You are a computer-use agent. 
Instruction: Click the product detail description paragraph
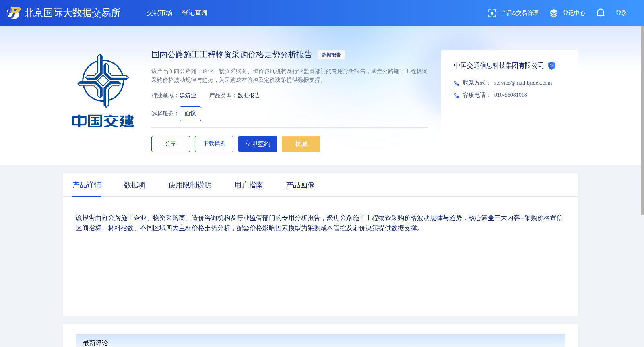click(320, 223)
